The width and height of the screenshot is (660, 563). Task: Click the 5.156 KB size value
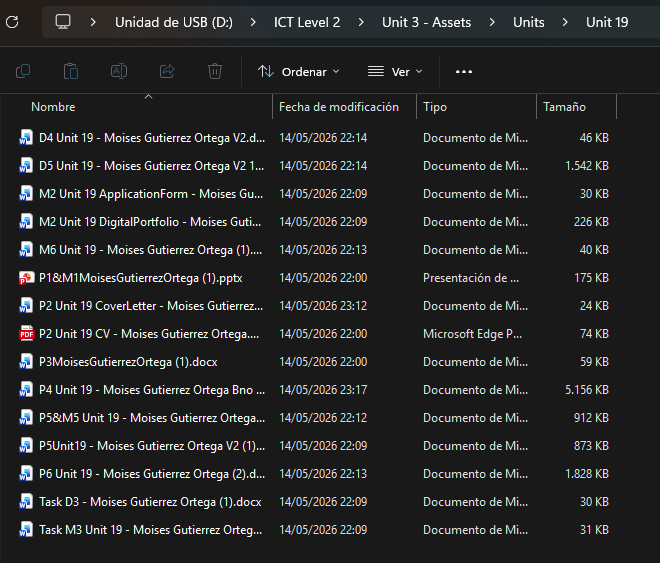click(587, 390)
